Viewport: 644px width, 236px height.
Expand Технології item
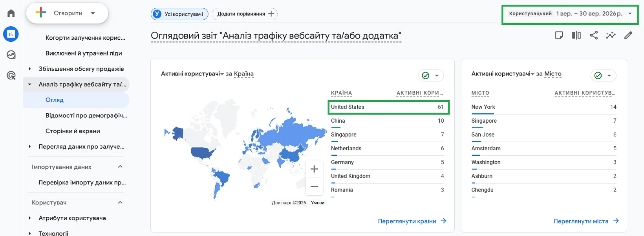(x=30, y=233)
